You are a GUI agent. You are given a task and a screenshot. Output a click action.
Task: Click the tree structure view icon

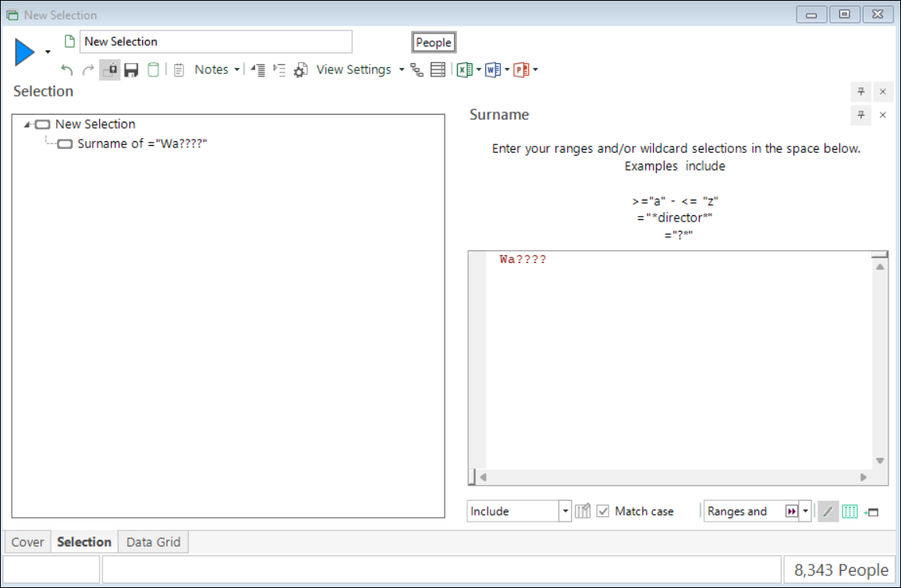[x=417, y=70]
